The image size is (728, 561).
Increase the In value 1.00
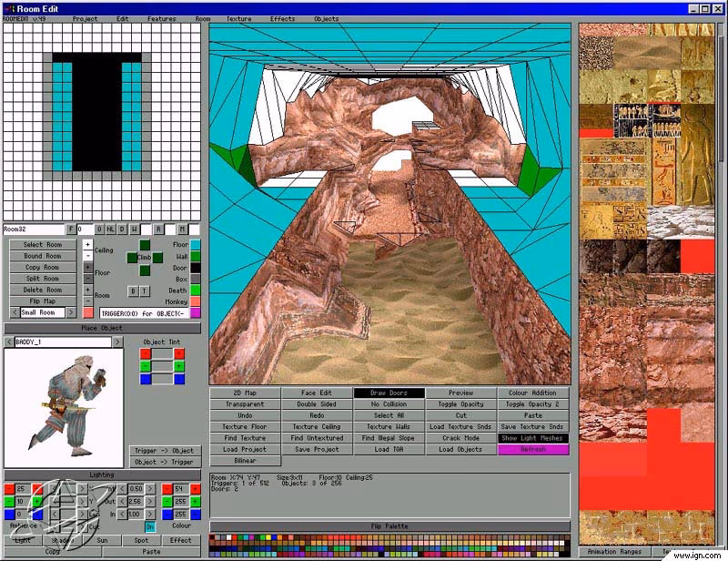pos(150,514)
